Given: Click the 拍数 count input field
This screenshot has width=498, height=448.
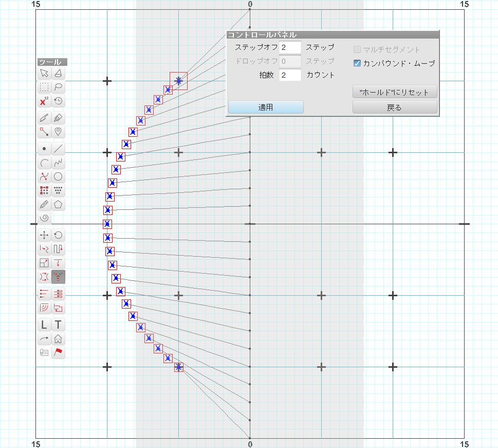Looking at the screenshot, I should [x=290, y=75].
